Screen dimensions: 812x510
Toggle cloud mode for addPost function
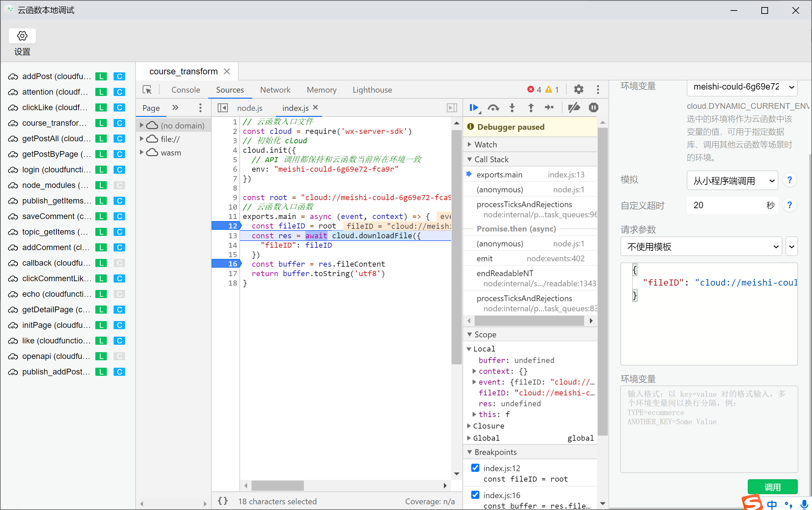pyautogui.click(x=119, y=76)
